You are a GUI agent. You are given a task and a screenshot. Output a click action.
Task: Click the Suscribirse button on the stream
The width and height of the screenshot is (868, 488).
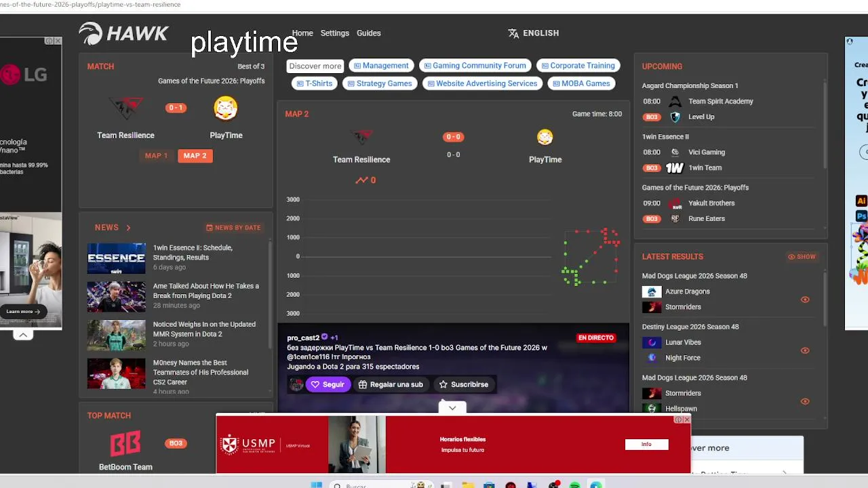click(x=463, y=385)
